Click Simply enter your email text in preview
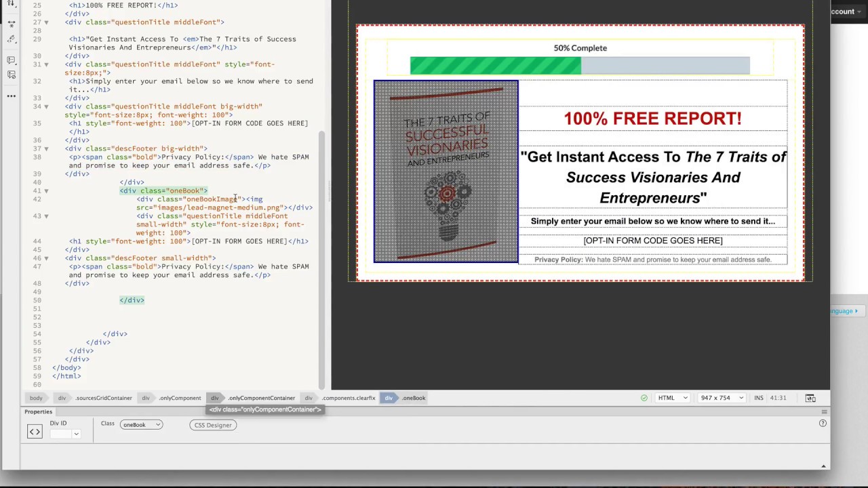The image size is (868, 488). tap(652, 221)
